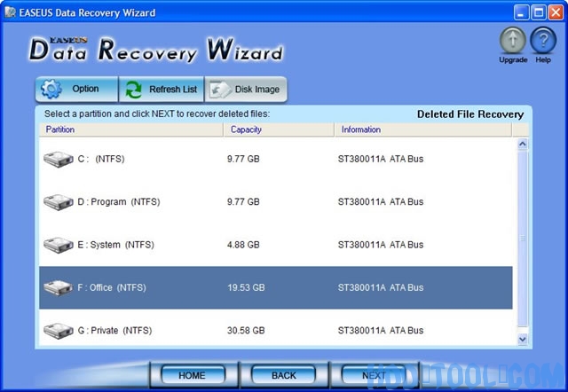Click the Disk Image label
This screenshot has height=392, width=568.
tap(257, 89)
